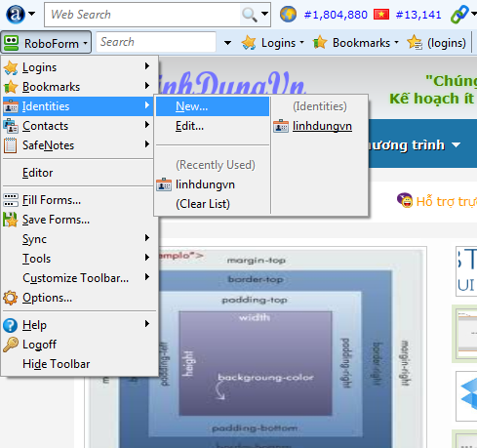477x448 pixels.
Task: Open the Sync submenu
Action: pos(78,239)
